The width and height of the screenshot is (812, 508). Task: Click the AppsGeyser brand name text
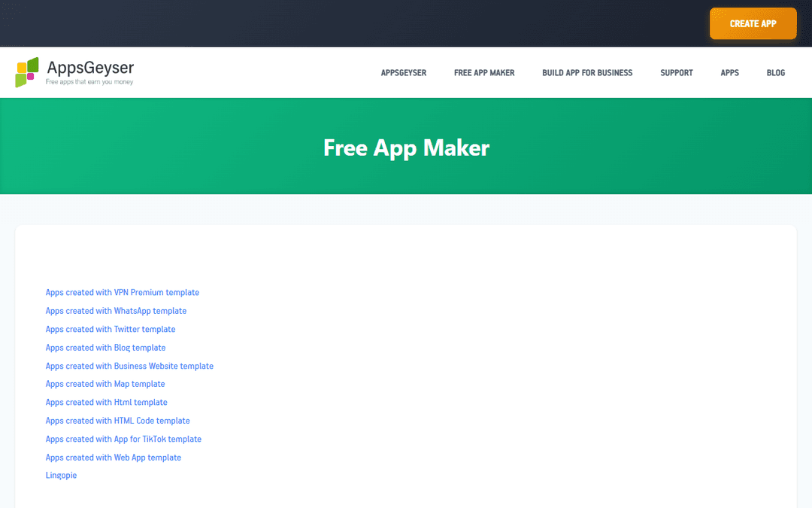click(x=91, y=68)
